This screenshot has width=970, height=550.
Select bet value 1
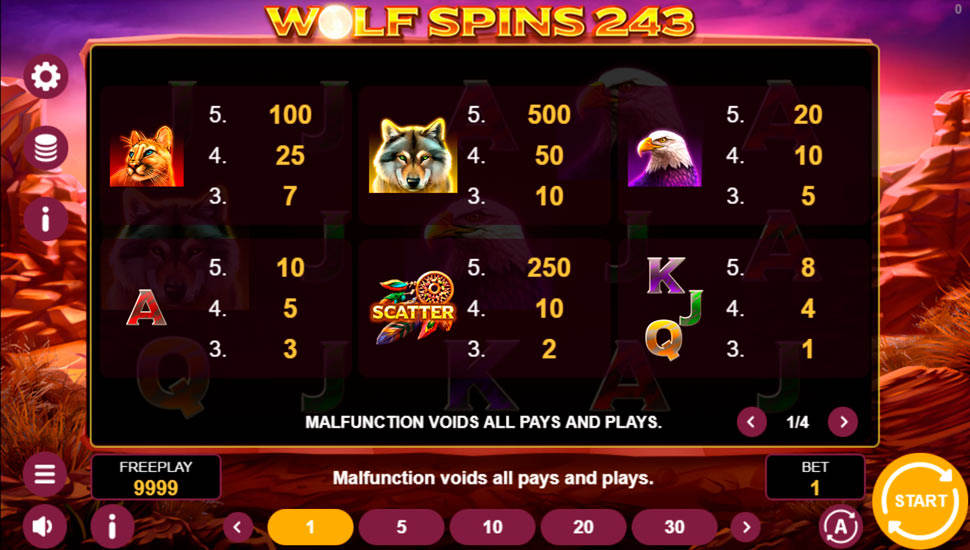pyautogui.click(x=311, y=527)
